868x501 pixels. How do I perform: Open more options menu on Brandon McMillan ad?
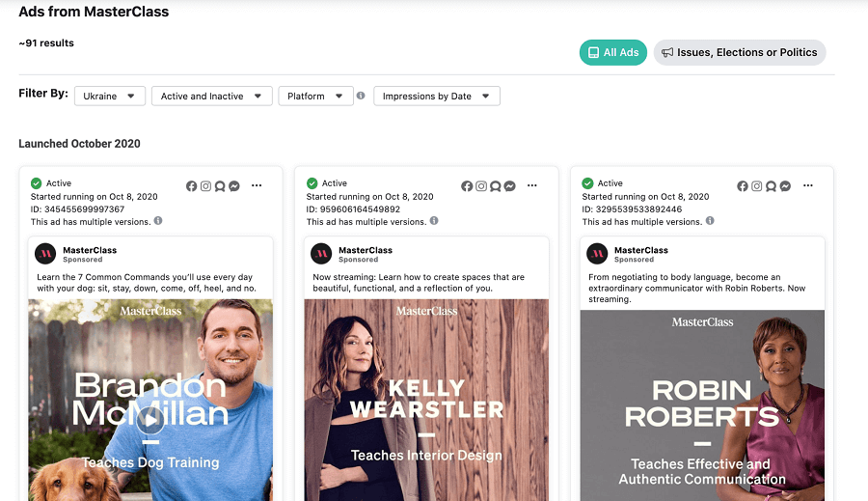point(257,185)
